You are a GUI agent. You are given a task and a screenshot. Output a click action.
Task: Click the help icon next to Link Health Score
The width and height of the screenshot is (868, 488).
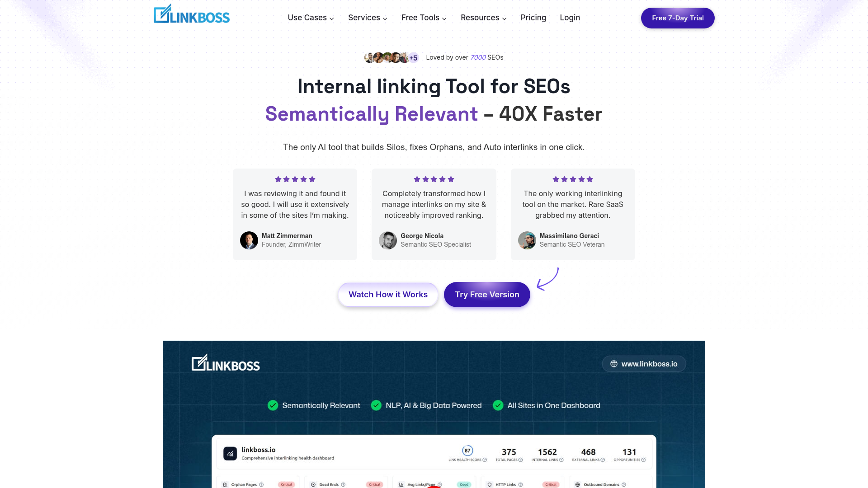tap(485, 460)
